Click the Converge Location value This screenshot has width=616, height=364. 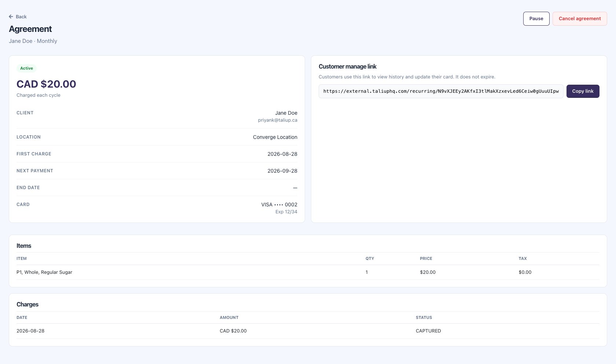click(x=275, y=137)
